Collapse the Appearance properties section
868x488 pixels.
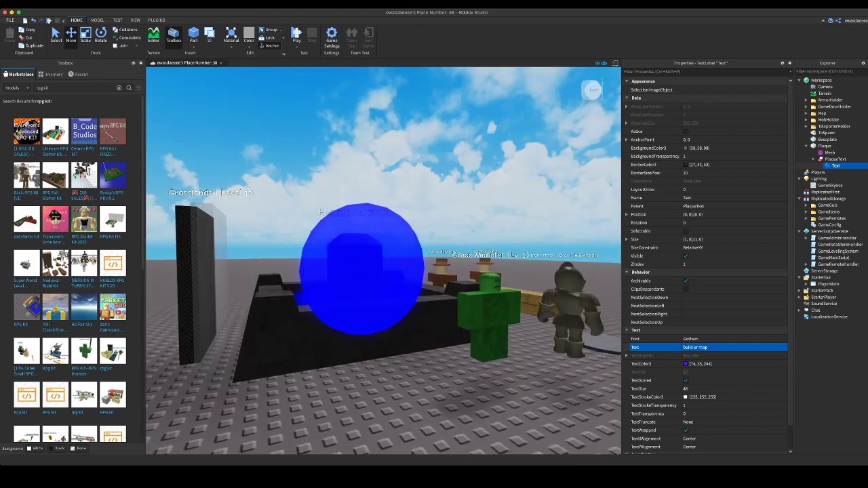pyautogui.click(x=627, y=81)
